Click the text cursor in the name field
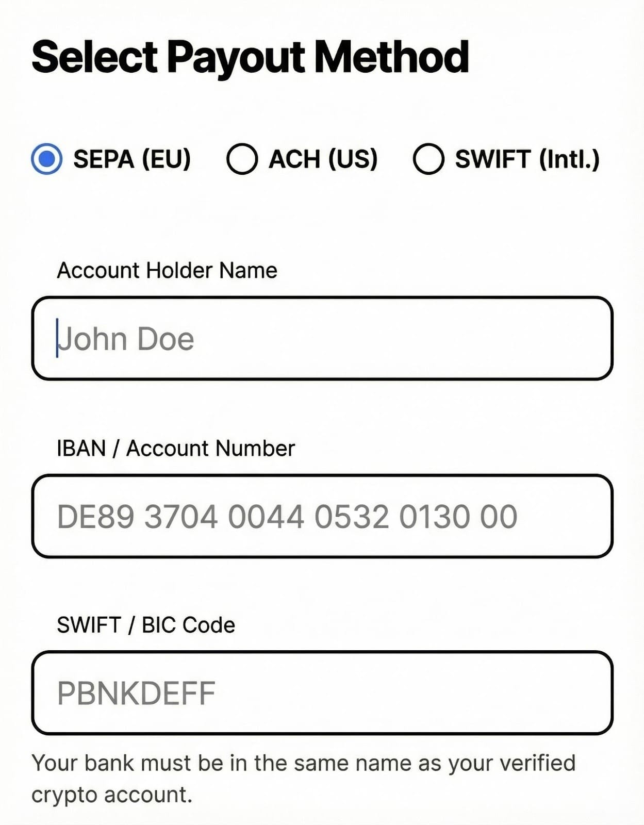The width and height of the screenshot is (644, 825). tap(57, 338)
